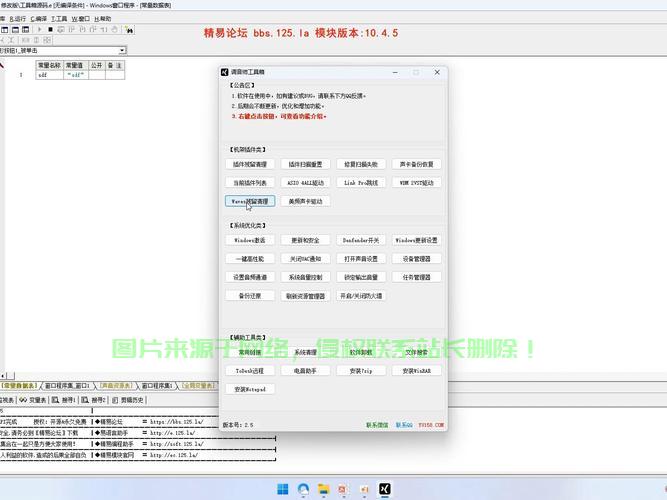Click the 刷新资源管理器 button
667x500 pixels.
pos(305,296)
